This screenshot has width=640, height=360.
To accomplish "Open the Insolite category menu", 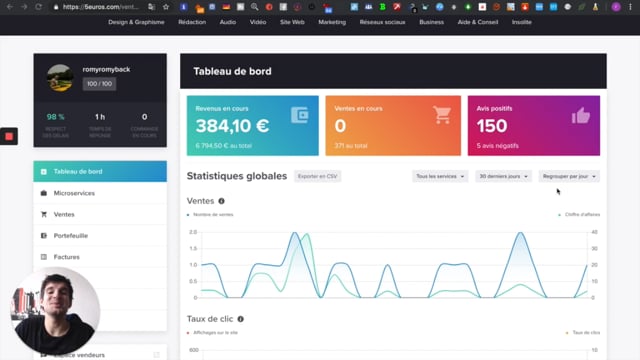I will point(522,22).
